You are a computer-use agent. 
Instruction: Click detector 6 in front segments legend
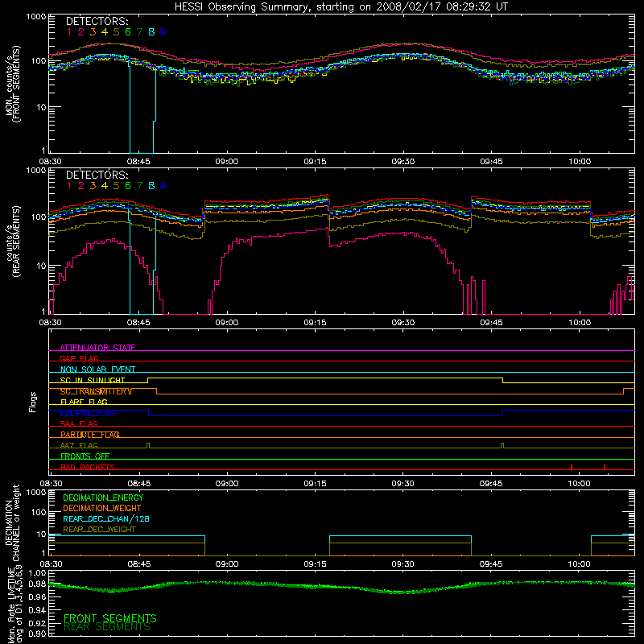[x=128, y=31]
